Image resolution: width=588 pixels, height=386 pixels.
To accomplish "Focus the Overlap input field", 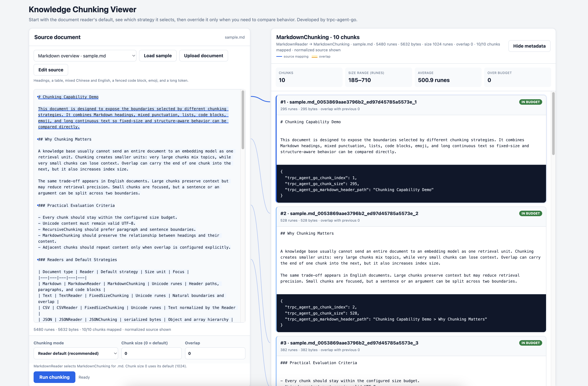I will [215, 353].
